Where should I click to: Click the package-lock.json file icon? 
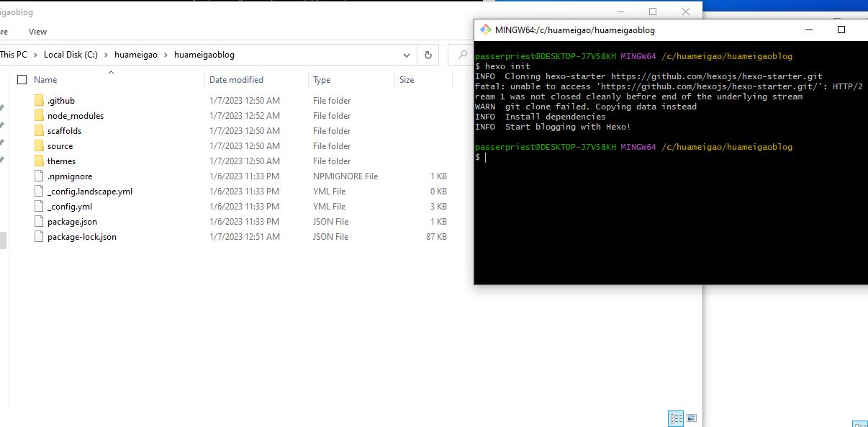tap(39, 237)
